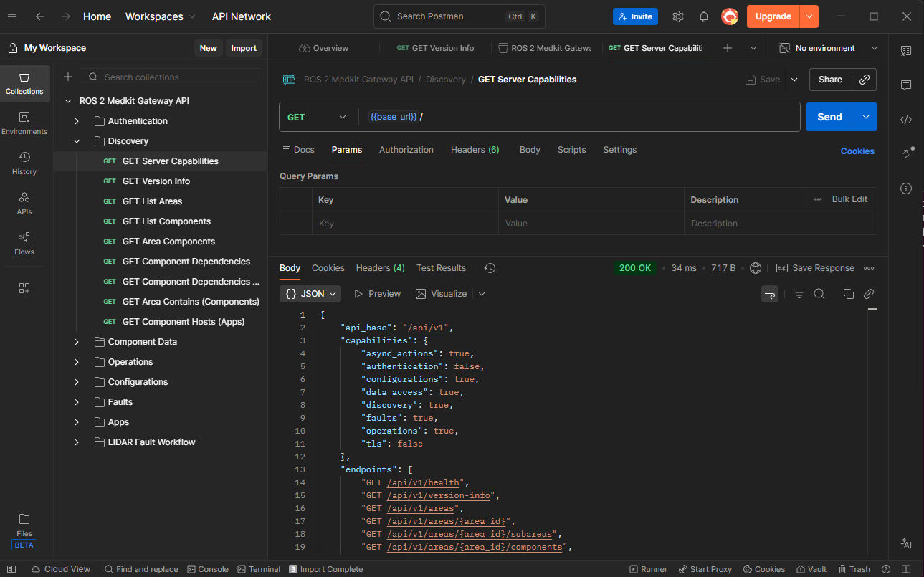
Task: Open the code snippet panel icon
Action: (906, 120)
